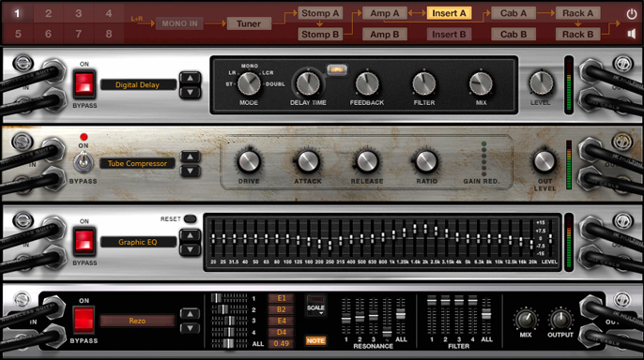Toggle the Digital Delay red bypass switch
644x360 pixels.
(x=84, y=84)
